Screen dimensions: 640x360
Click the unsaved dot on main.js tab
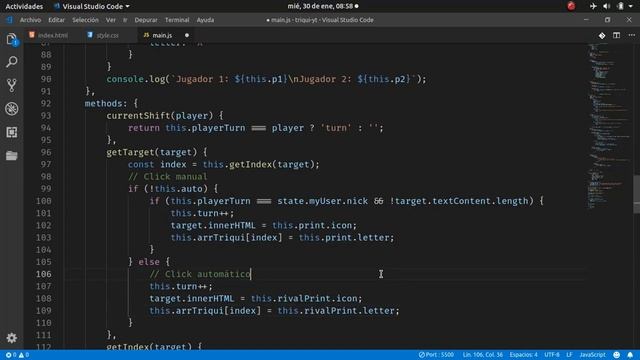click(187, 36)
